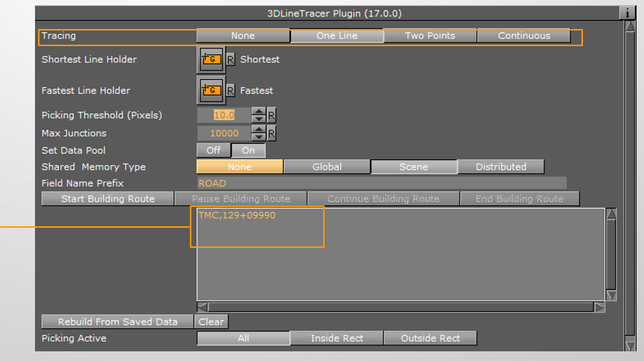Click the Shortest Line Holder container icon

[211, 60]
